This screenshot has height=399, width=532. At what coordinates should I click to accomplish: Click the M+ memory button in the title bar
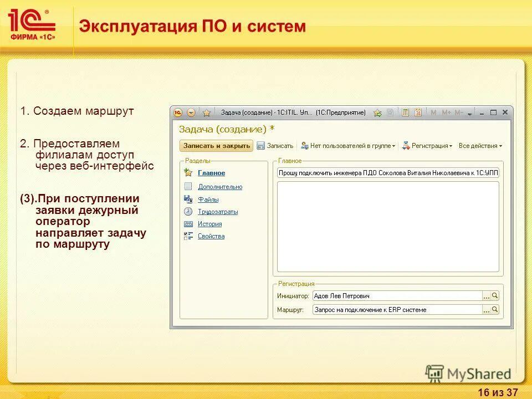tap(447, 111)
